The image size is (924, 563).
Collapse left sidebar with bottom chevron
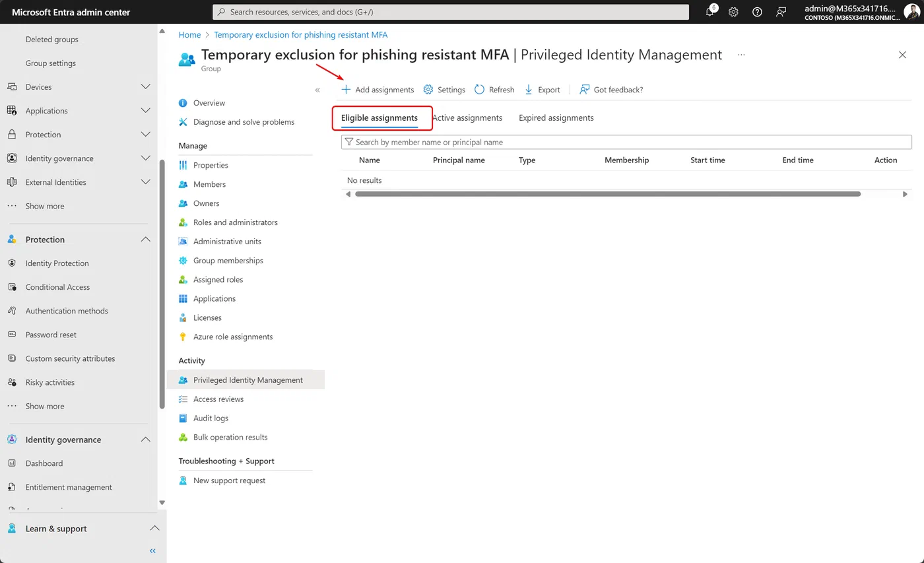click(x=152, y=550)
